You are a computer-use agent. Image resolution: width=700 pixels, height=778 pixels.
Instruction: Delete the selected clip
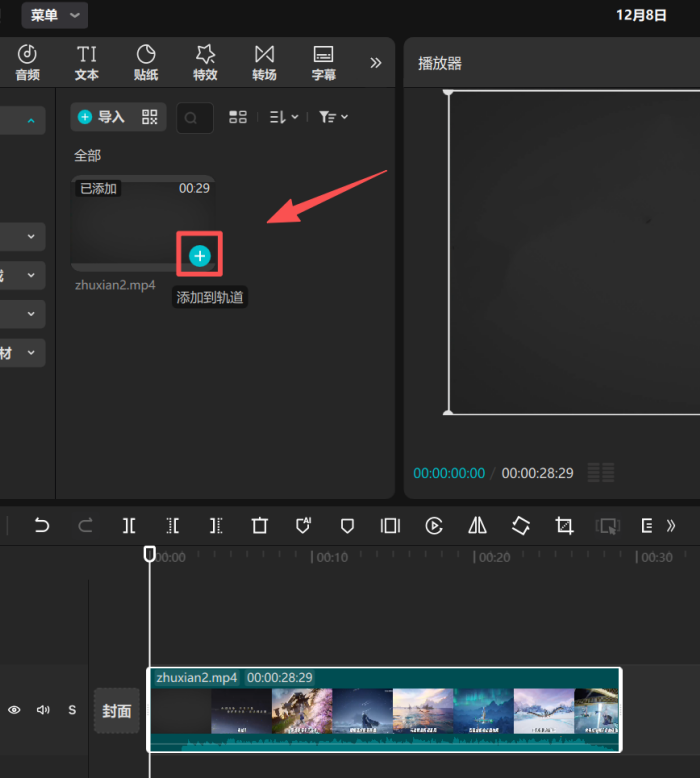tap(259, 525)
